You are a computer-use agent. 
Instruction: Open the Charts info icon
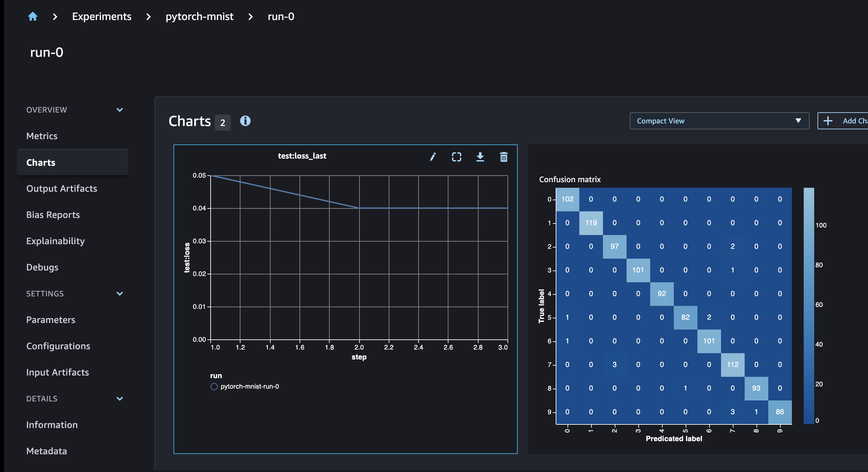(x=245, y=121)
